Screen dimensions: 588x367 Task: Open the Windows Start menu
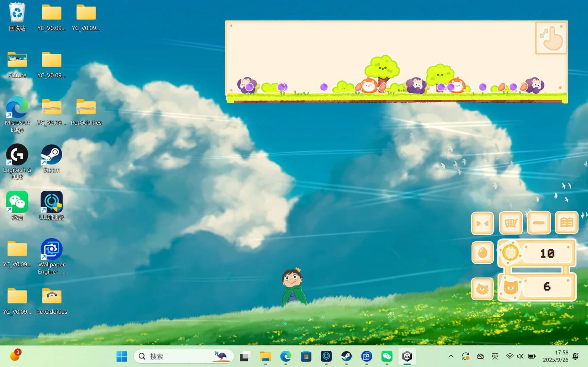[121, 356]
